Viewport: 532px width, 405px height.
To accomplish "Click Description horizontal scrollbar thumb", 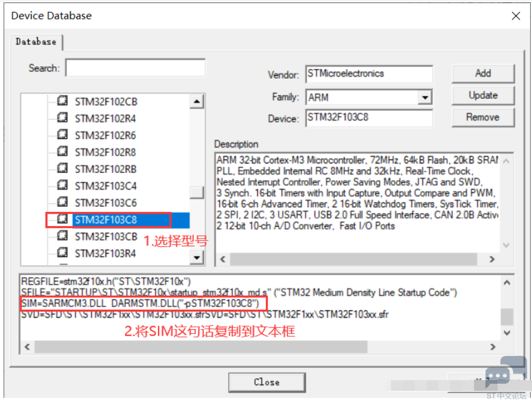I will [354, 259].
